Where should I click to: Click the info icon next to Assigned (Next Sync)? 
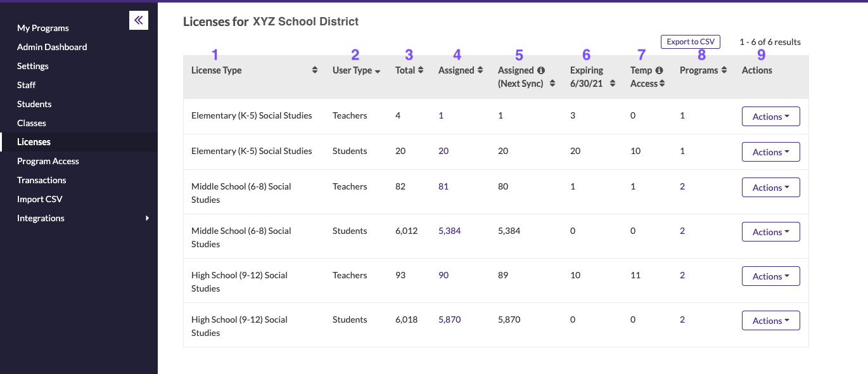click(541, 70)
